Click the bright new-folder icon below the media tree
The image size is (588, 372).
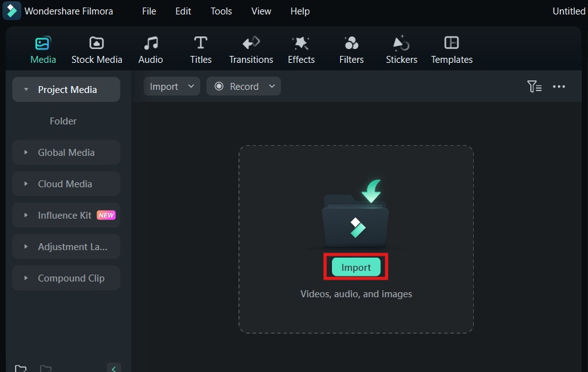pyautogui.click(x=21, y=369)
